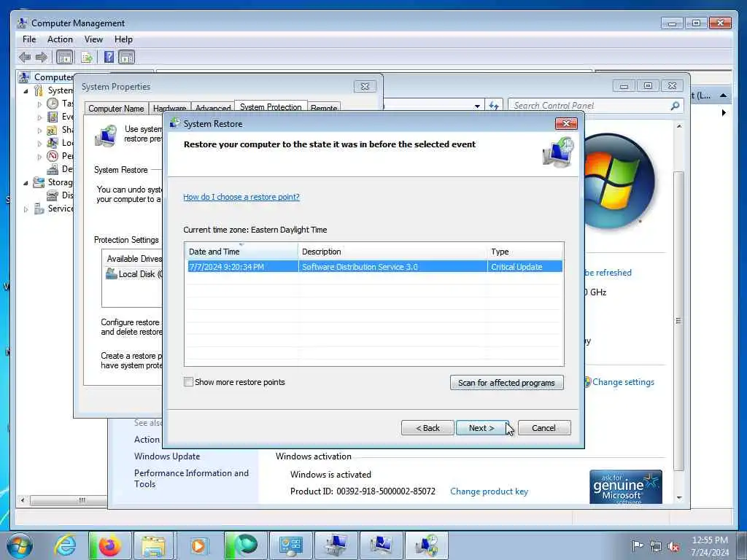Click green round app icon in taskbar
Image resolution: width=747 pixels, height=560 pixels.
247,545
